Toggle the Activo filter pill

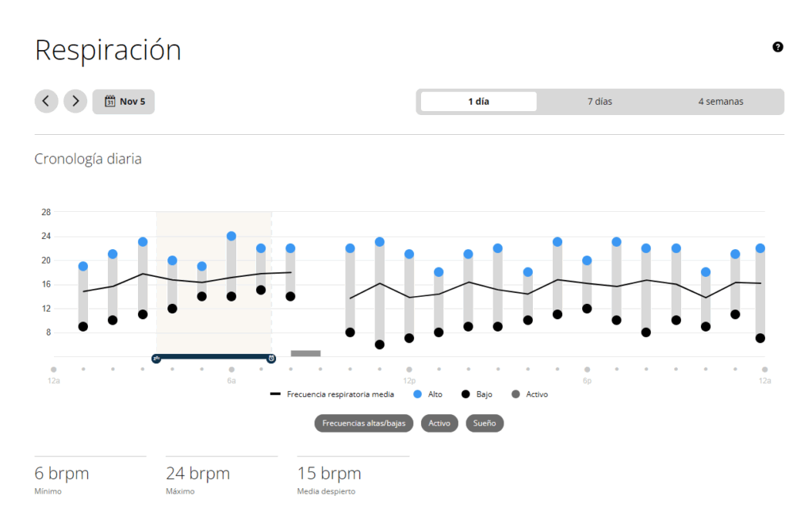[439, 423]
